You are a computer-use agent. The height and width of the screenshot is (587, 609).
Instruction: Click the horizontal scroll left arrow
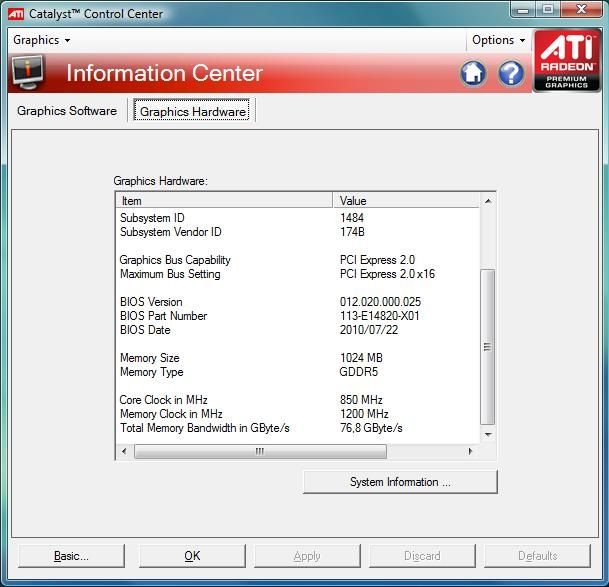(x=124, y=451)
